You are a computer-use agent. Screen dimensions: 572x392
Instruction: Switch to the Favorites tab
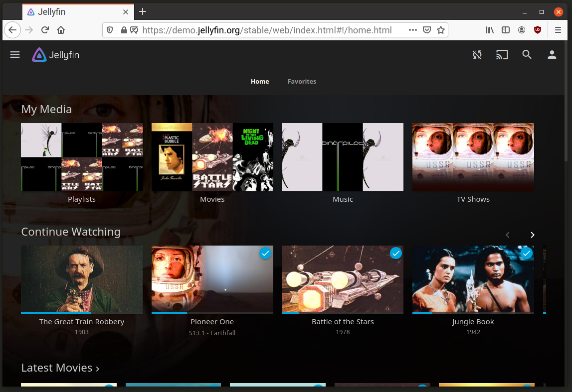(x=302, y=81)
